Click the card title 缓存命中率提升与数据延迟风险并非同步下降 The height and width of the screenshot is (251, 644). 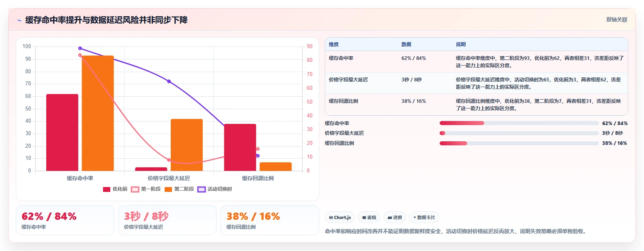pyautogui.click(x=106, y=20)
